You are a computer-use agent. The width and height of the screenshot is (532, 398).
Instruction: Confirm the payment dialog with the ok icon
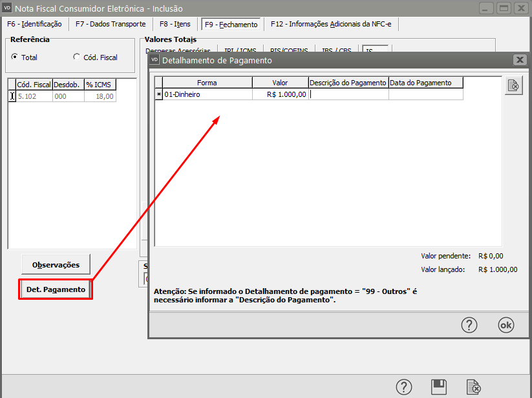[x=505, y=325]
